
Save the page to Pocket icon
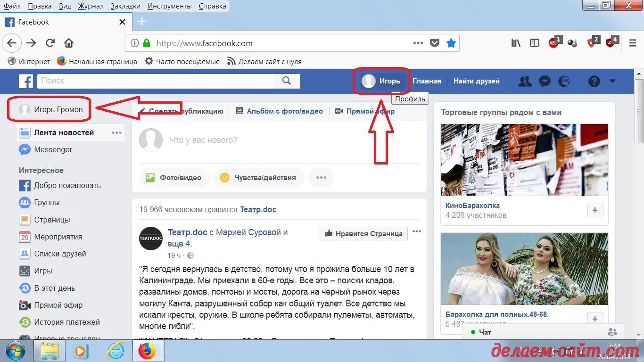tap(435, 43)
